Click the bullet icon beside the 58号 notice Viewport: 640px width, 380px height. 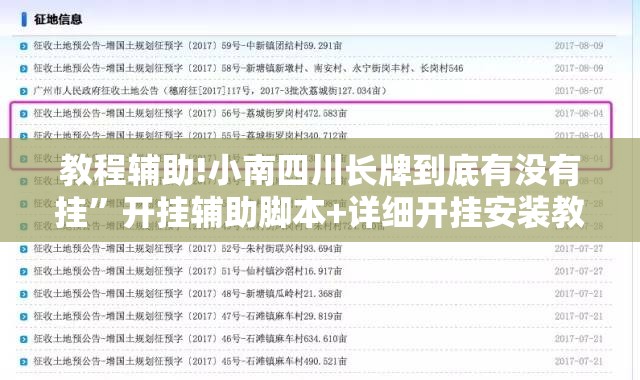coord(24,69)
